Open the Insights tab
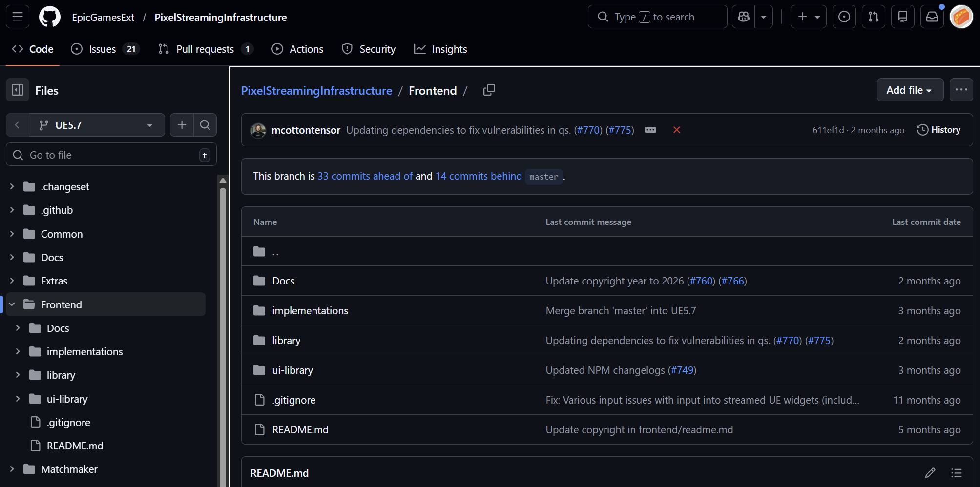Viewport: 980px width, 487px height. pos(440,49)
